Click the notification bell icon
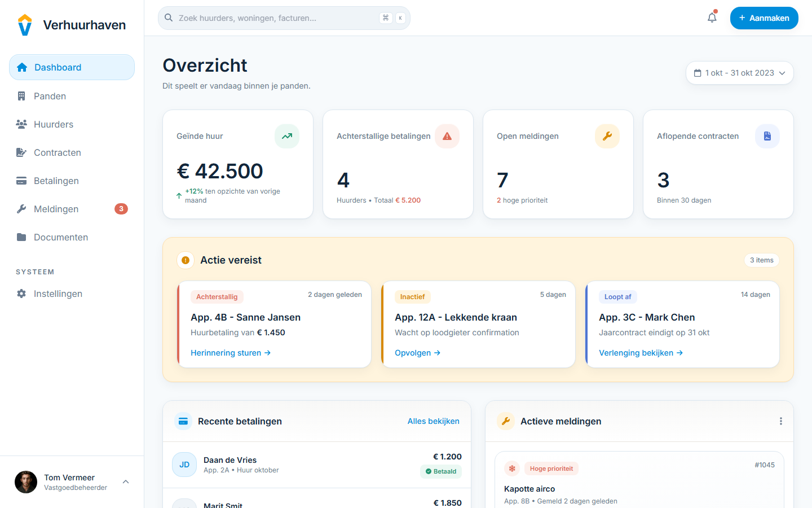812x508 pixels. 712,17
